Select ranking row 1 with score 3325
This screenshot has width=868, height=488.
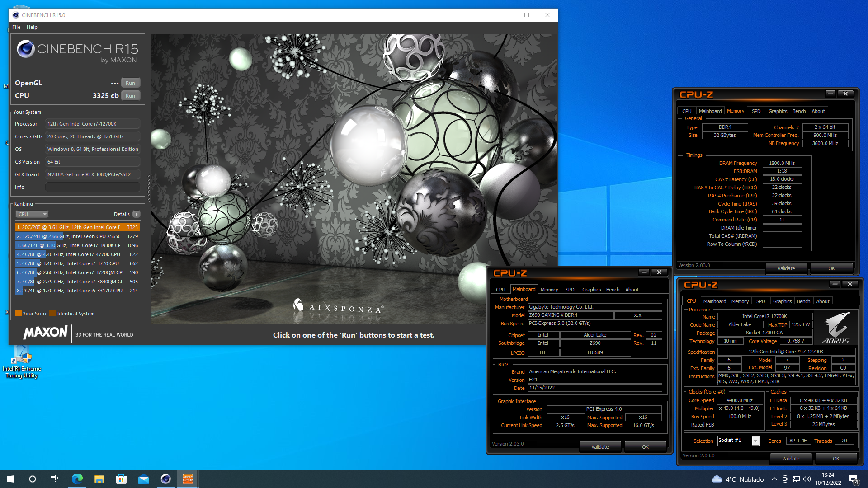[77, 227]
